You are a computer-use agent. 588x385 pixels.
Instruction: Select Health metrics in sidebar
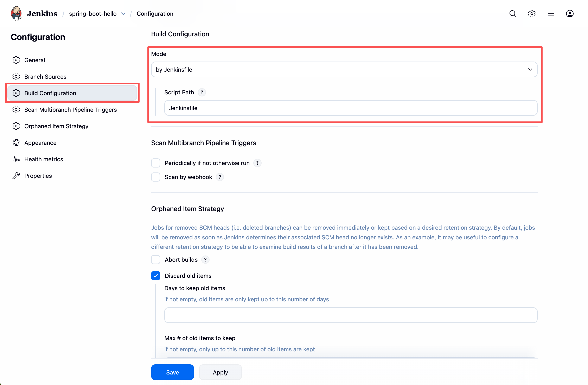click(44, 159)
